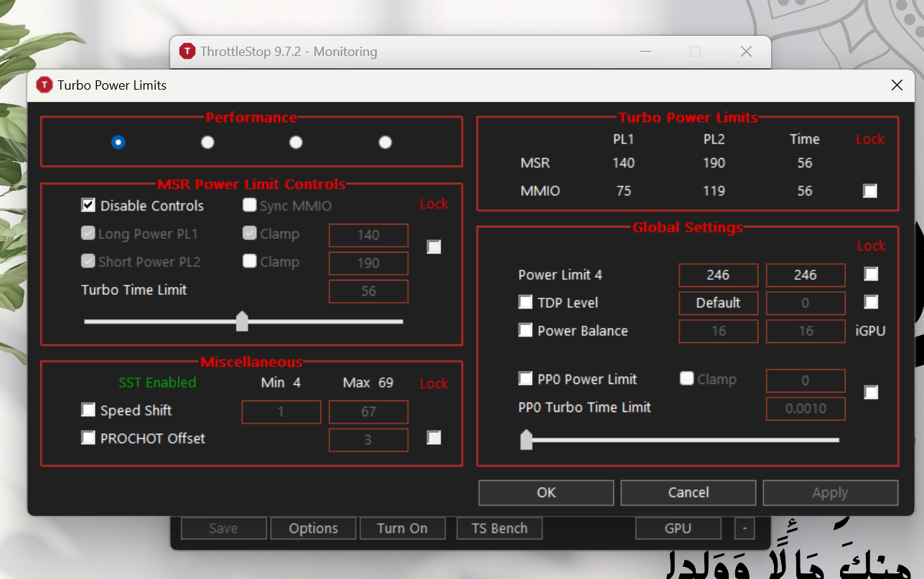Click the Short Power PL2 value field 190
The image size is (924, 579).
point(368,263)
